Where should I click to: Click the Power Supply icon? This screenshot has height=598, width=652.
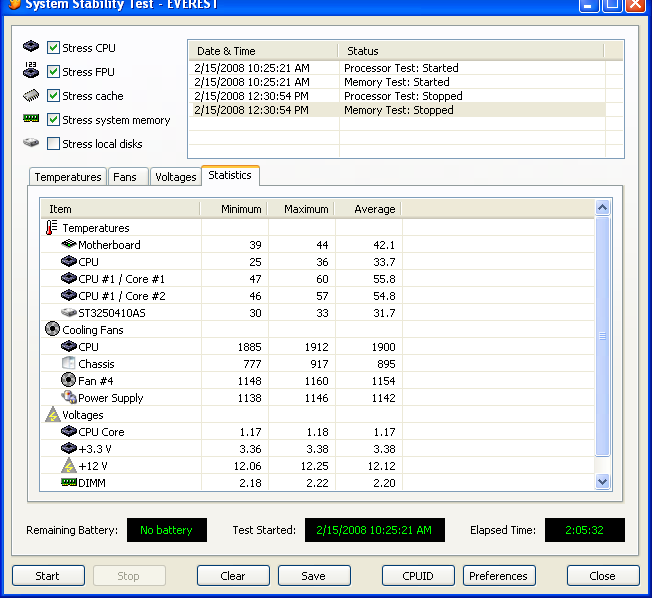69,397
